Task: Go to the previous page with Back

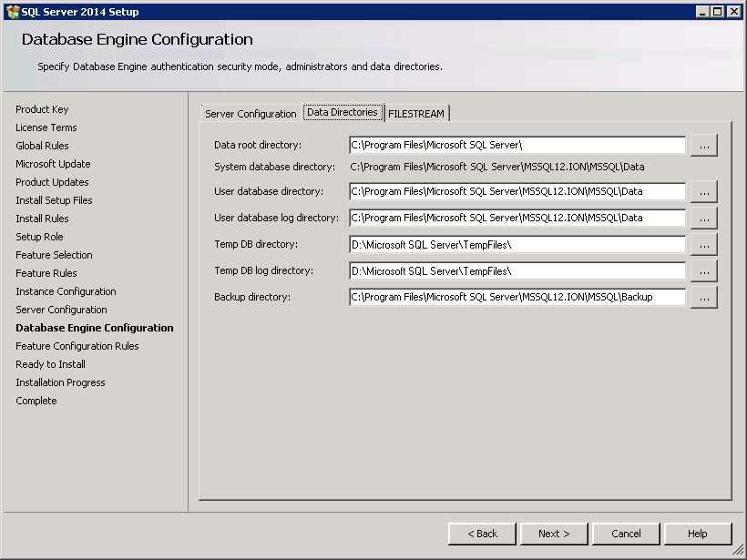Action: click(x=482, y=534)
